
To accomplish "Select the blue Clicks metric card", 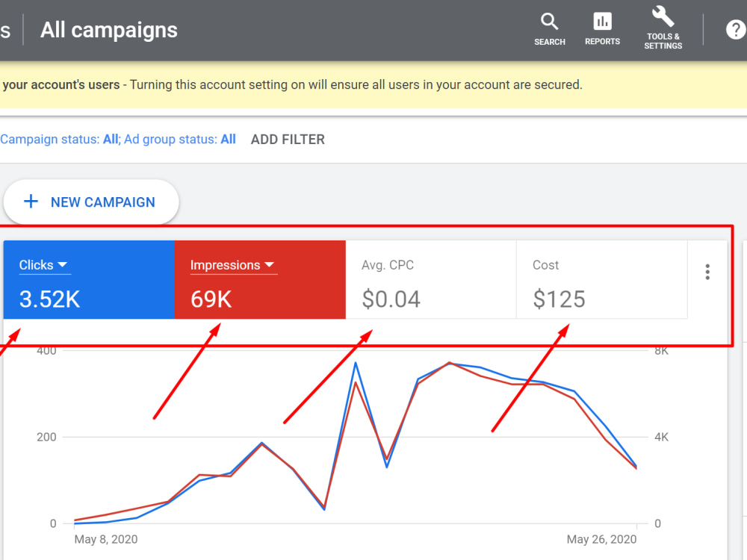I will [x=89, y=279].
